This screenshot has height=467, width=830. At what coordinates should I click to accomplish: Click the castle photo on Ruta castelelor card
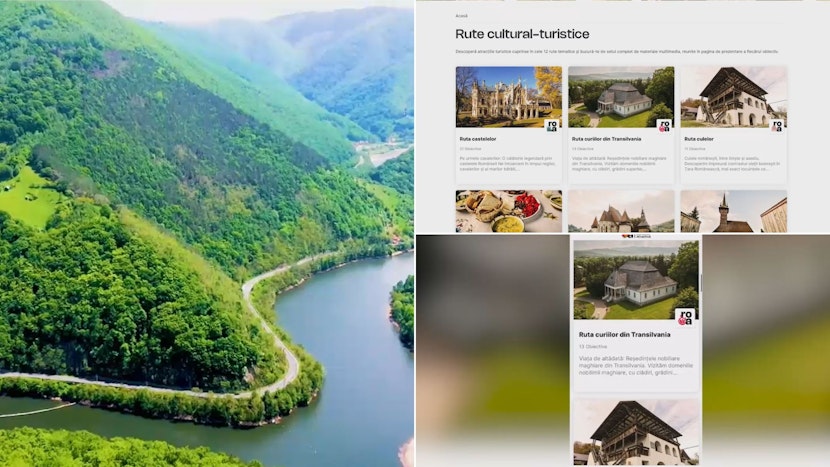[x=509, y=97]
